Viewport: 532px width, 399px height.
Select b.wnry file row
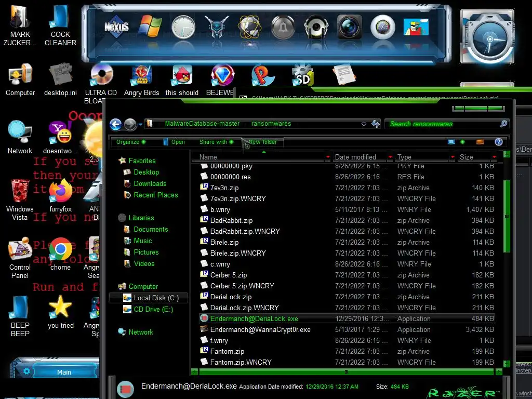(x=347, y=210)
